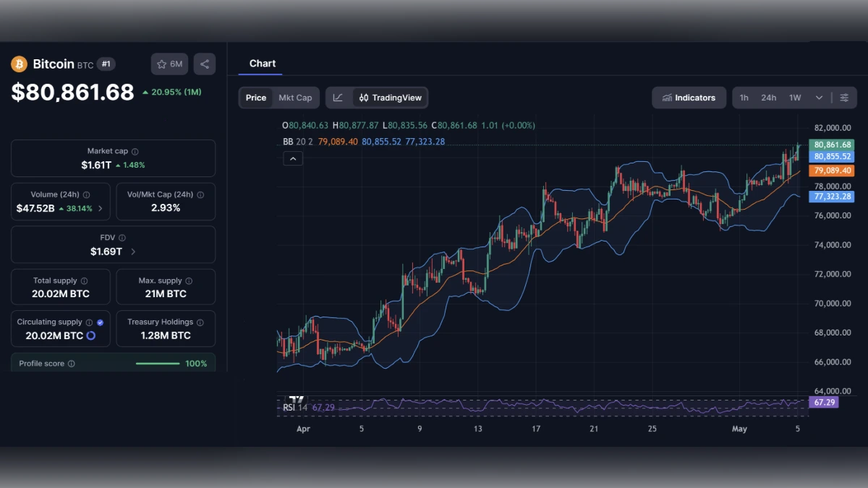
Task: Switch to line chart icon
Action: [338, 98]
